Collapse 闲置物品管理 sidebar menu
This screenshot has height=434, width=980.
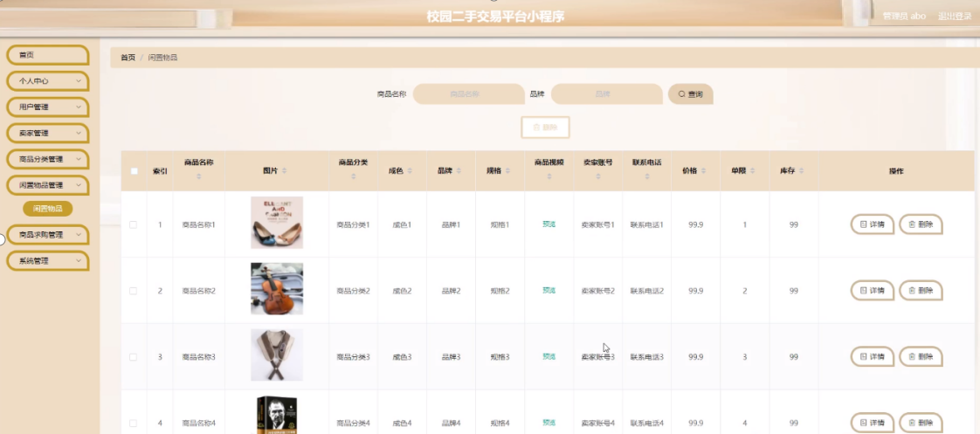47,185
